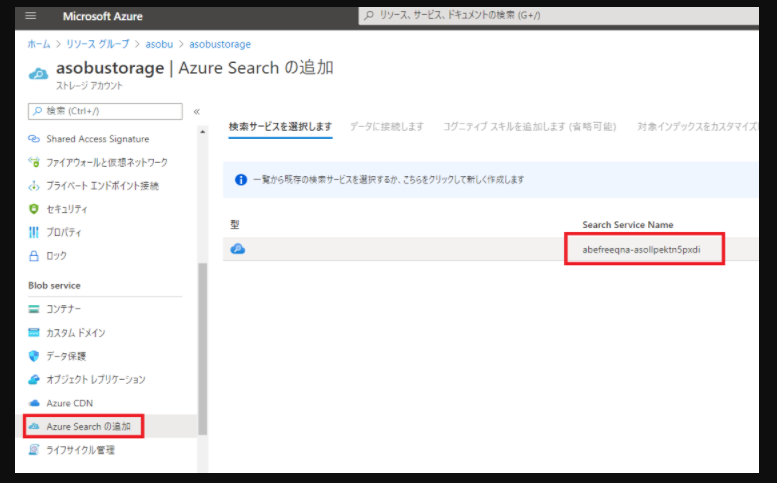Click the Shared Access Signature icon
777x483 pixels.
(x=34, y=139)
